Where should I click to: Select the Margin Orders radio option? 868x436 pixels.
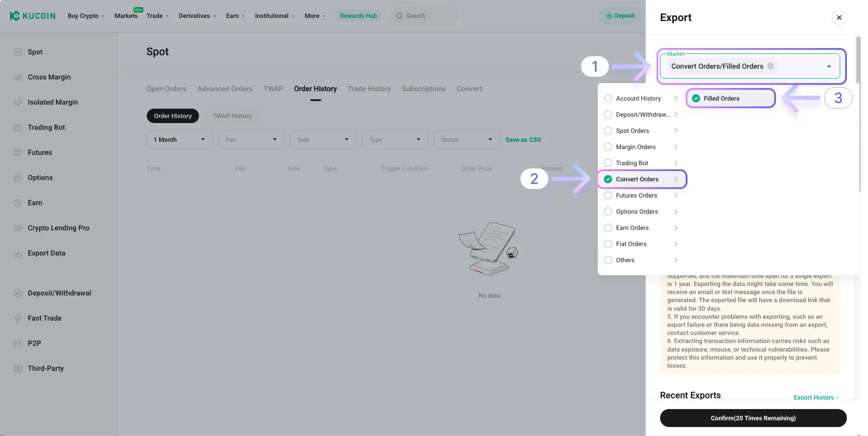[x=608, y=147]
